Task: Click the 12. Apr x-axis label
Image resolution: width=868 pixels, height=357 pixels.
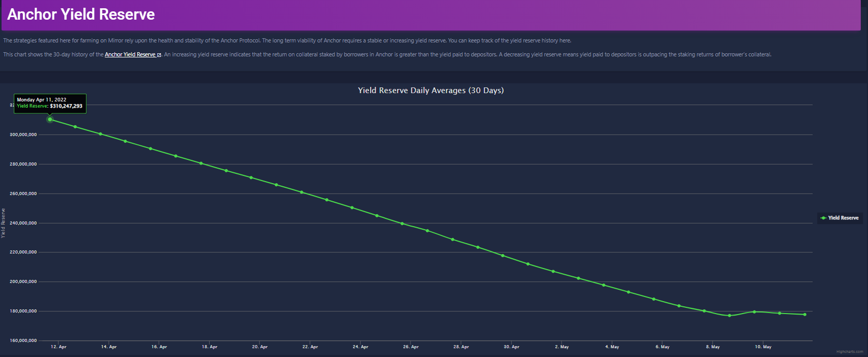Action: (x=58, y=347)
